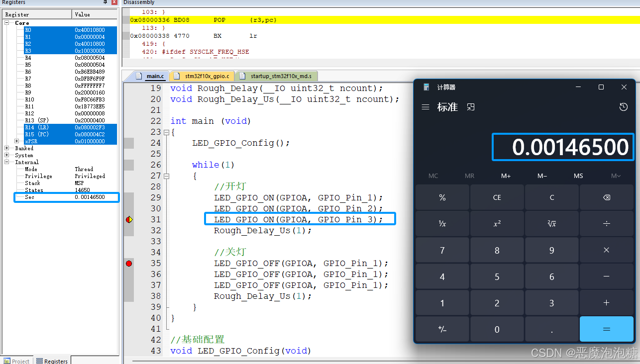
Task: Click the calculator minus key
Action: tap(606, 276)
